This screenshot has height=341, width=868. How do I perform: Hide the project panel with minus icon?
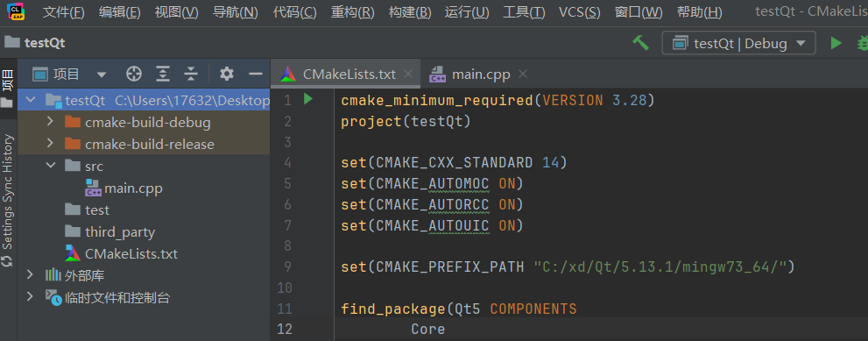tap(255, 74)
